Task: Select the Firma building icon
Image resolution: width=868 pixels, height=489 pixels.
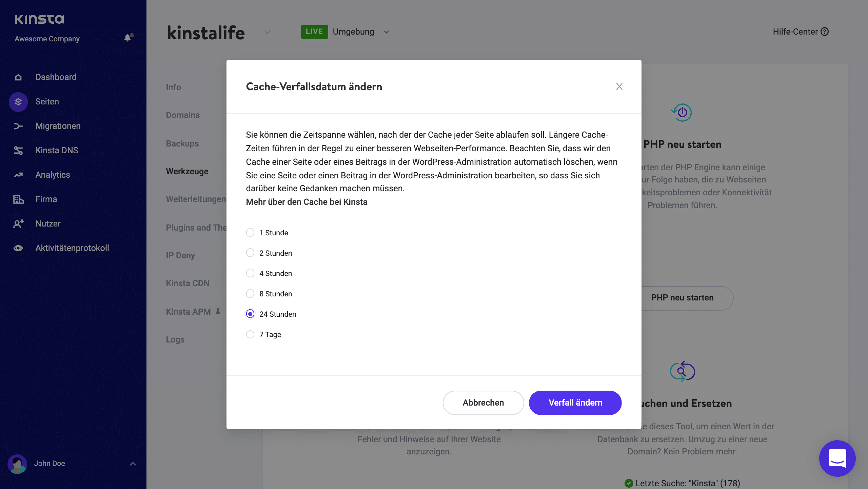Action: tap(18, 199)
